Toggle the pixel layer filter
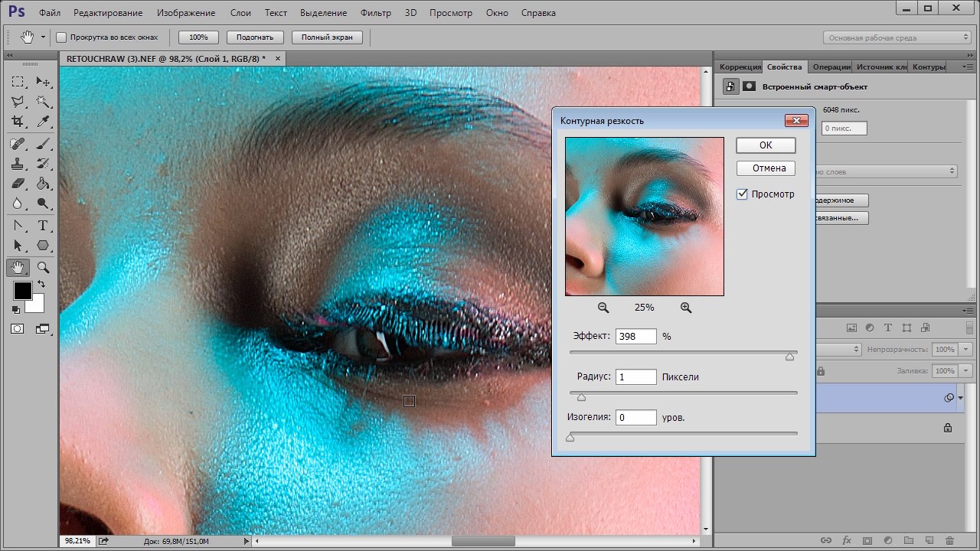Image resolution: width=980 pixels, height=551 pixels. coord(851,328)
